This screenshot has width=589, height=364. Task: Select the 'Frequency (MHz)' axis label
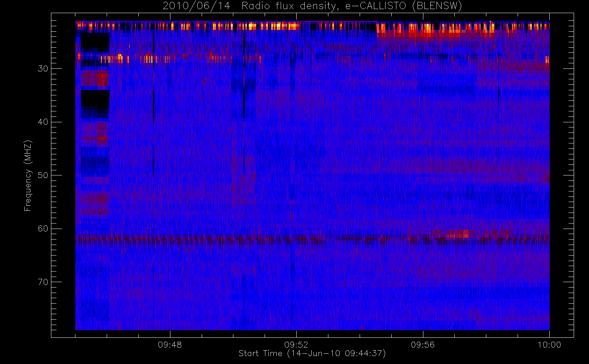(28, 175)
